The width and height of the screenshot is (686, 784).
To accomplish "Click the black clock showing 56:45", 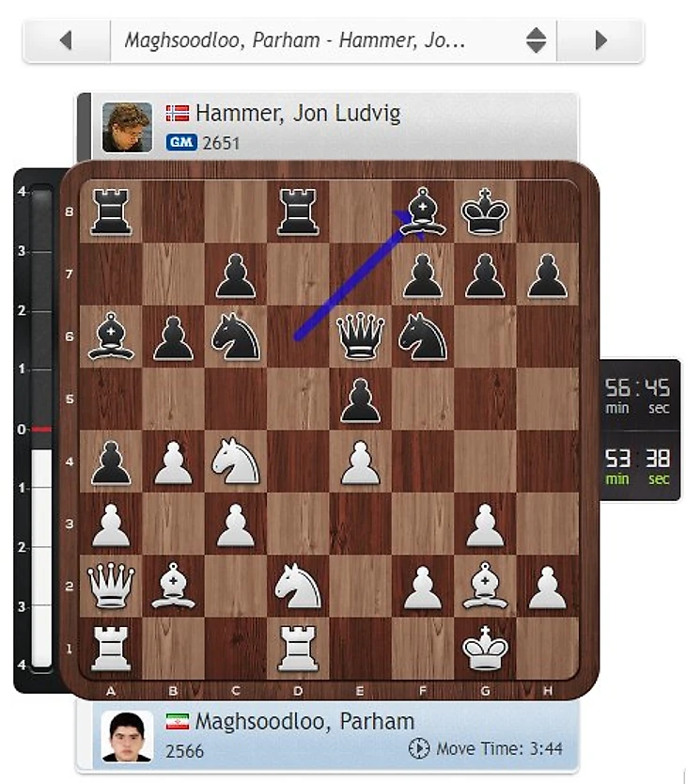I will [637, 396].
